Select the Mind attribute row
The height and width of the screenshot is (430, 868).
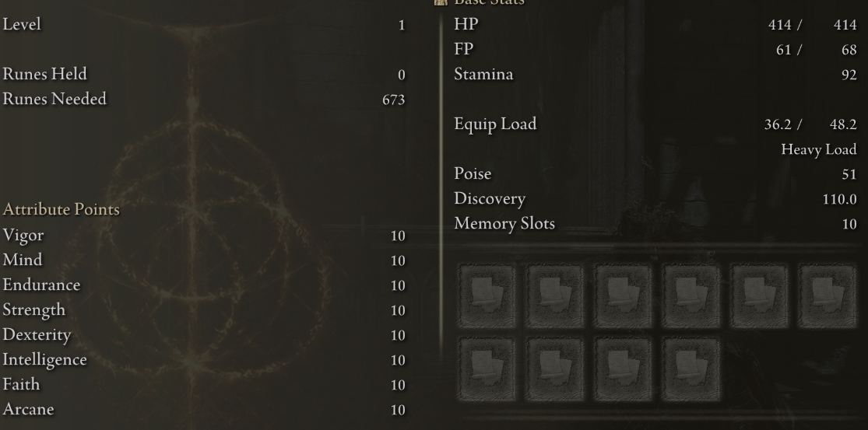pos(204,260)
